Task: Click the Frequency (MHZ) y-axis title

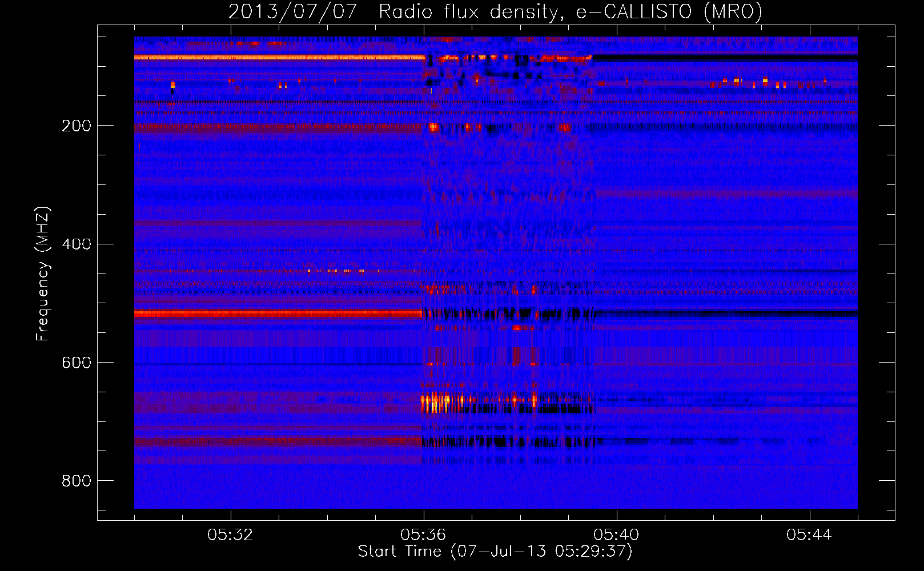Action: [43, 274]
